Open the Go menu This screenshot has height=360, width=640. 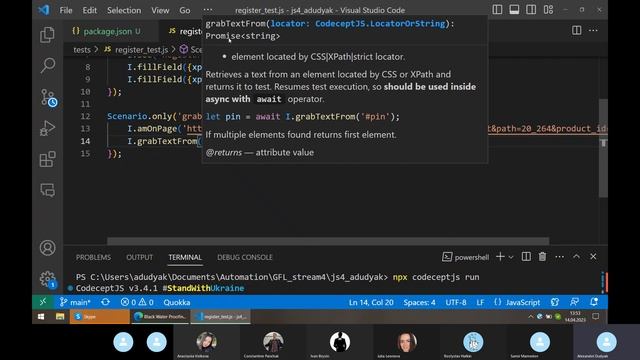(x=184, y=10)
